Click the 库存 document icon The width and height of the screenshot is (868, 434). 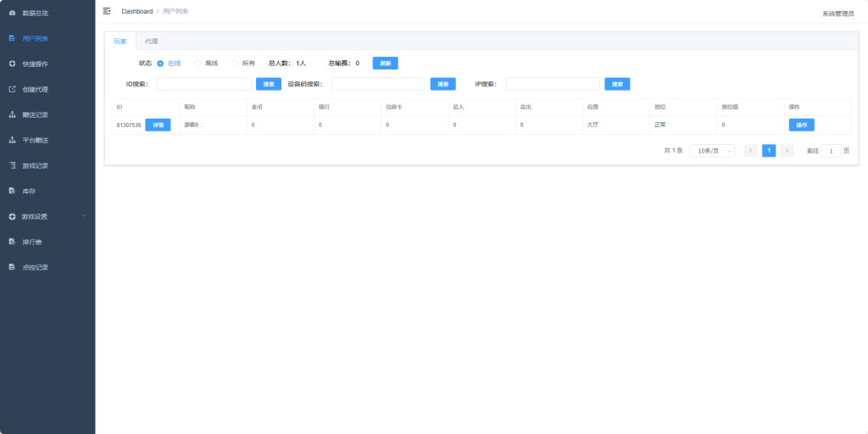(12, 191)
